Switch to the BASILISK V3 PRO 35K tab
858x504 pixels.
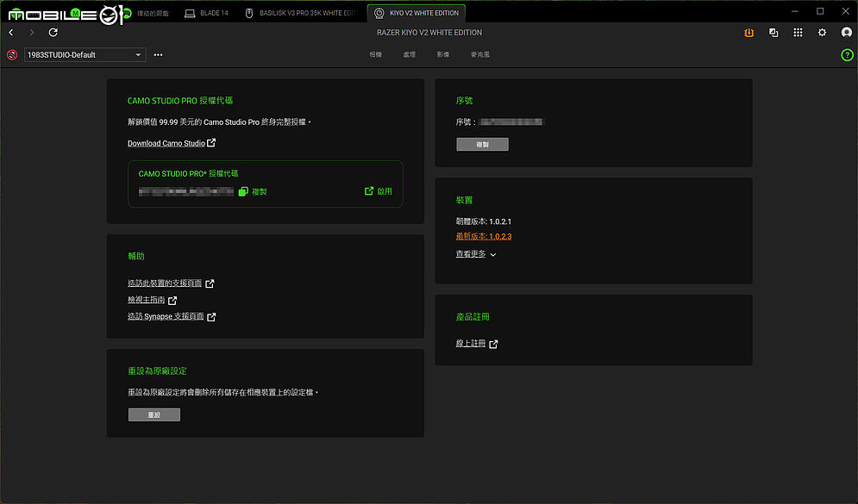(x=300, y=13)
